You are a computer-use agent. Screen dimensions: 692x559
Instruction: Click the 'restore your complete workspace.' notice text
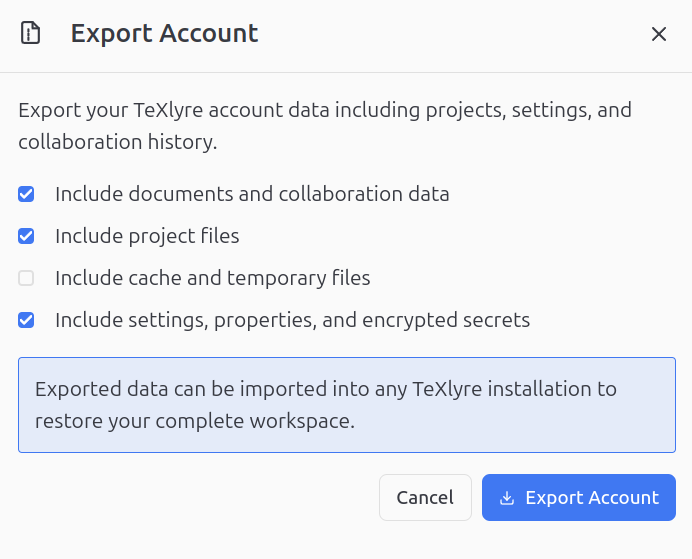(x=195, y=421)
